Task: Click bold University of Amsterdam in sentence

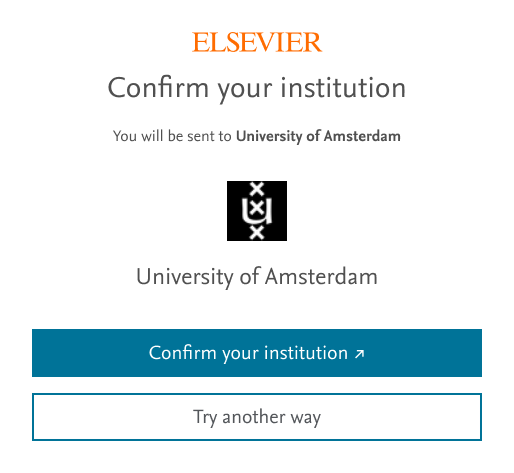Action: [318, 136]
